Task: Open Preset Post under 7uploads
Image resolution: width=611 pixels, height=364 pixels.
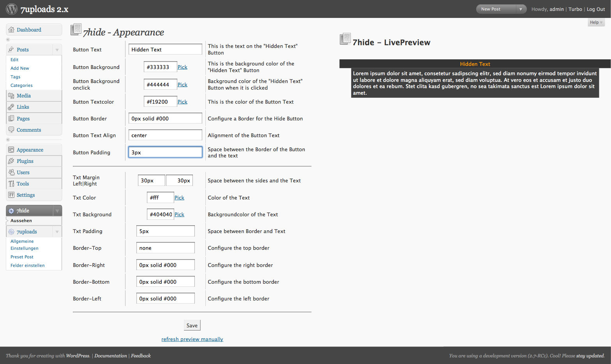Action: tap(22, 257)
